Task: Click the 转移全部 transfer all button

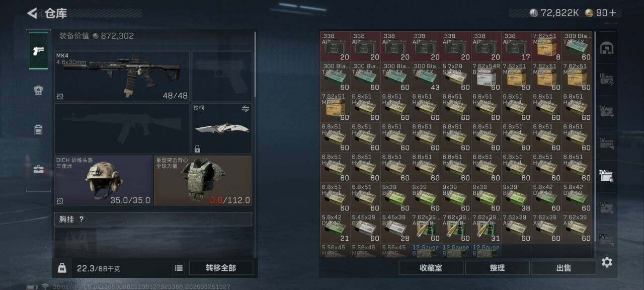Action: pyautogui.click(x=221, y=268)
